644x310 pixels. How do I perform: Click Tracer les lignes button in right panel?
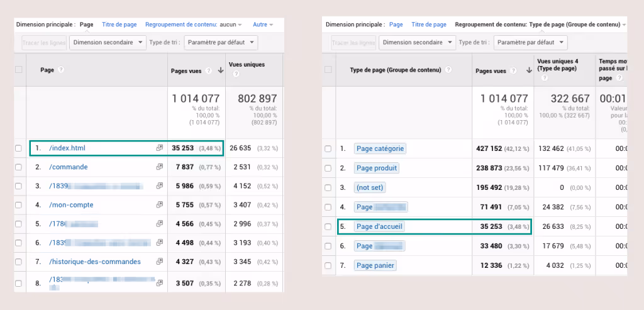point(353,42)
